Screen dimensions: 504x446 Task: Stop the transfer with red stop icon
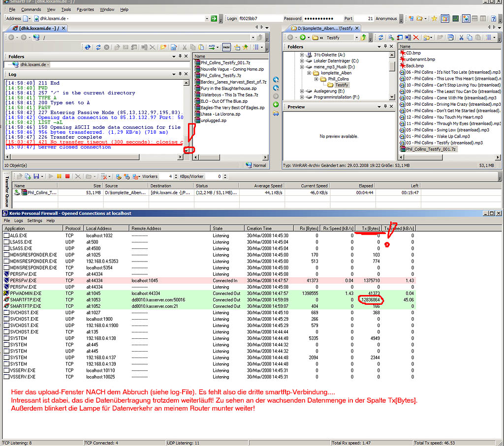tap(67, 176)
